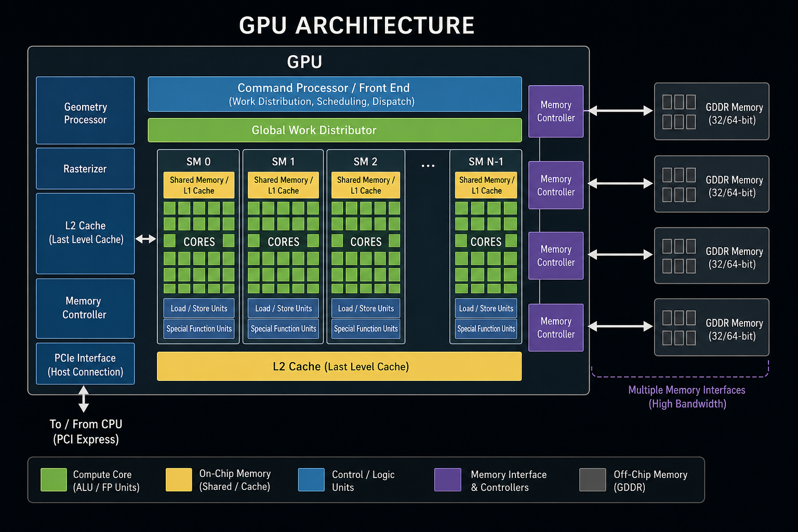This screenshot has height=532, width=798.
Task: Select Special Function Units in SM N-1
Action: [486, 329]
